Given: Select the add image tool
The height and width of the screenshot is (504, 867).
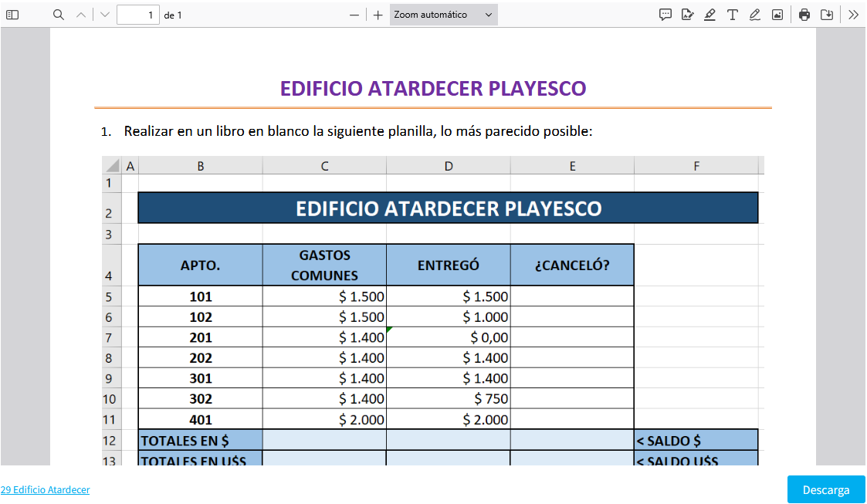Looking at the screenshot, I should point(777,15).
